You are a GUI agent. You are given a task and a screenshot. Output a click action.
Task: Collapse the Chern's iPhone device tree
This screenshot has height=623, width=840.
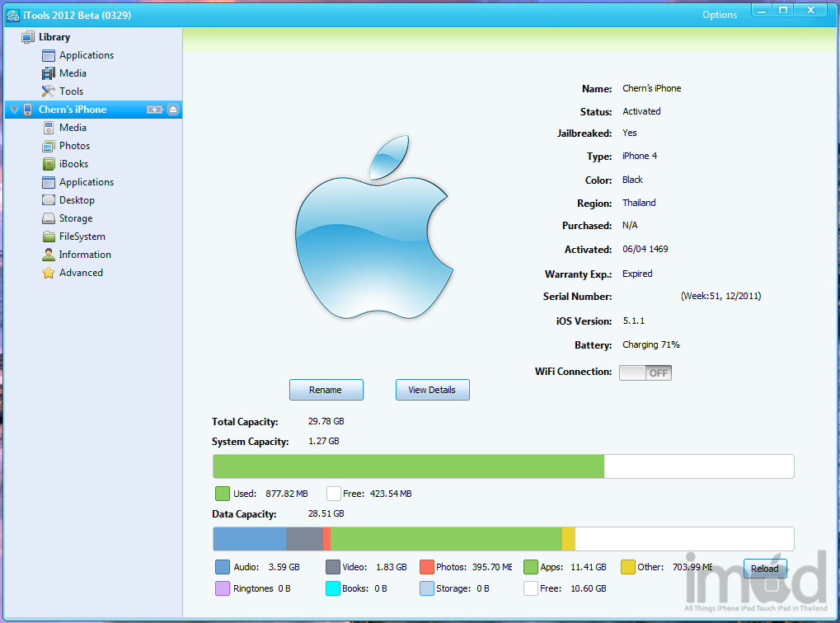(x=14, y=110)
